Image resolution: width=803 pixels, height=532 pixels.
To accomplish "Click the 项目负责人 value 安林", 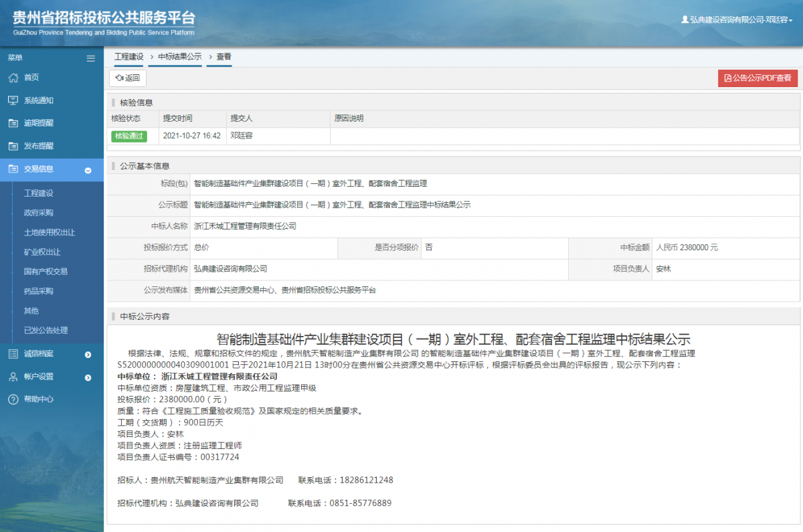I will click(663, 269).
